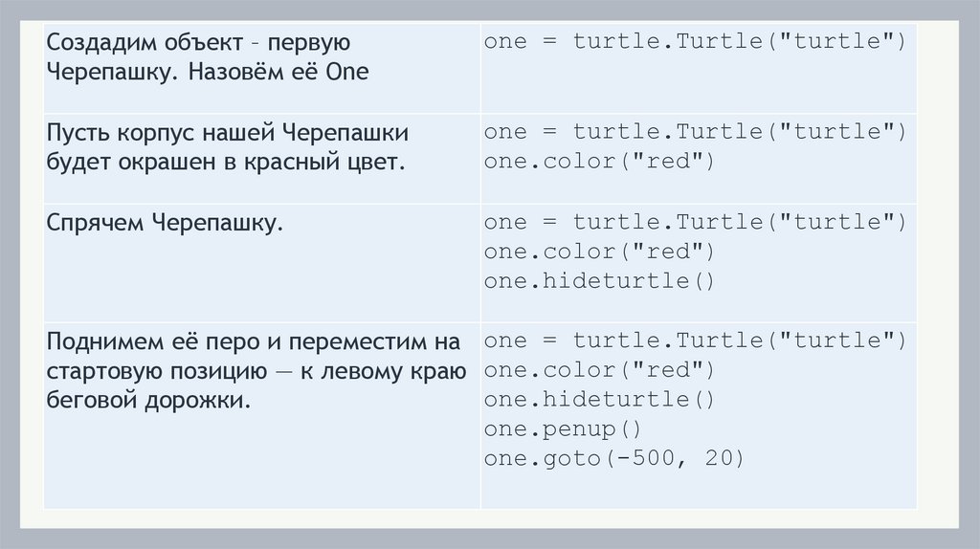Click the word 'One' in the first description
The height and width of the screenshot is (549, 980).
pyautogui.click(x=347, y=73)
